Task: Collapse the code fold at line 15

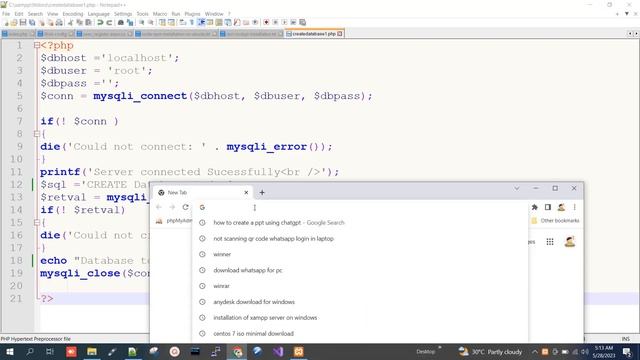Action: (37, 222)
